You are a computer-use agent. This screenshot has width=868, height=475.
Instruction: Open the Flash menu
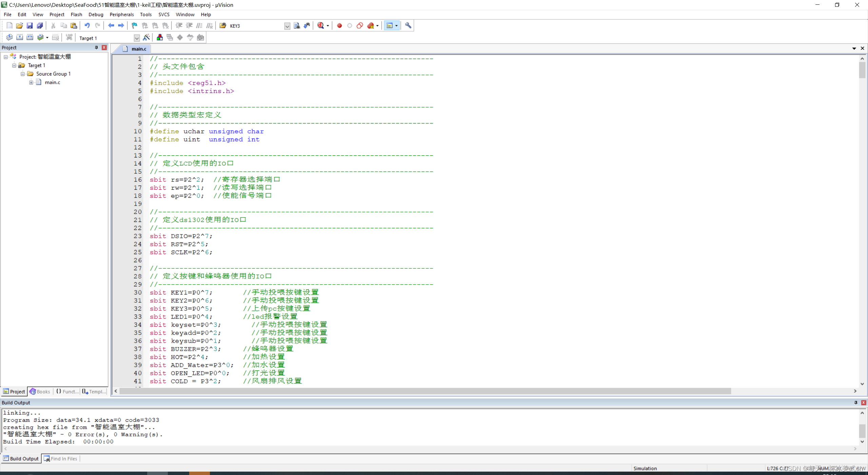[76, 15]
